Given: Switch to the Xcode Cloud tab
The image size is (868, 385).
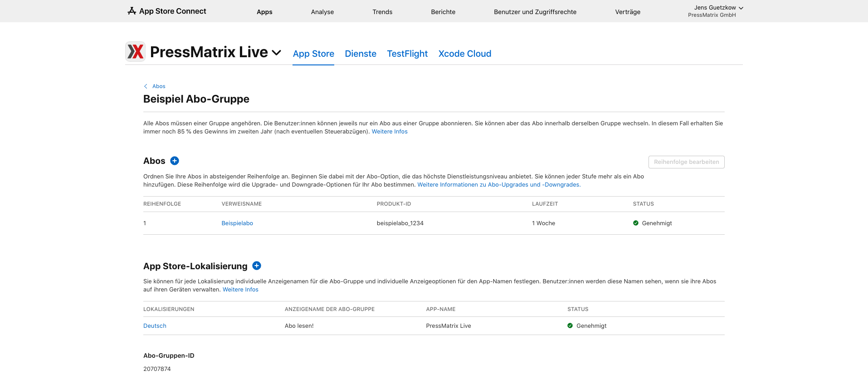Looking at the screenshot, I should pos(465,54).
